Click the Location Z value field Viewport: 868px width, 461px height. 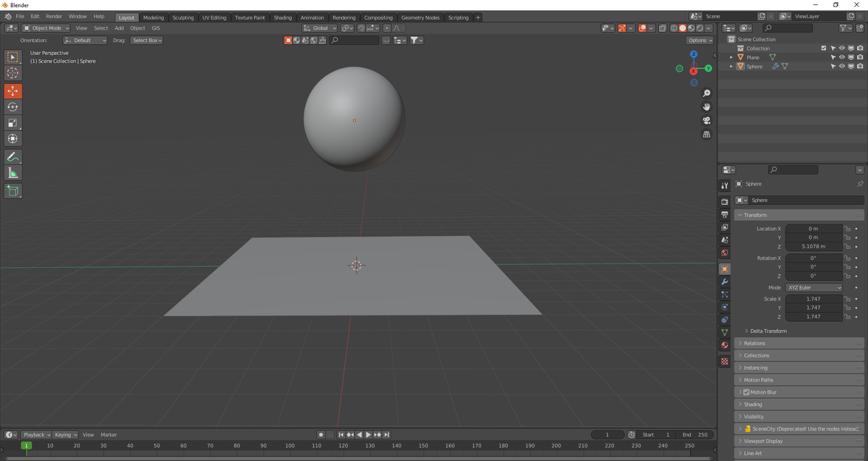(x=814, y=246)
